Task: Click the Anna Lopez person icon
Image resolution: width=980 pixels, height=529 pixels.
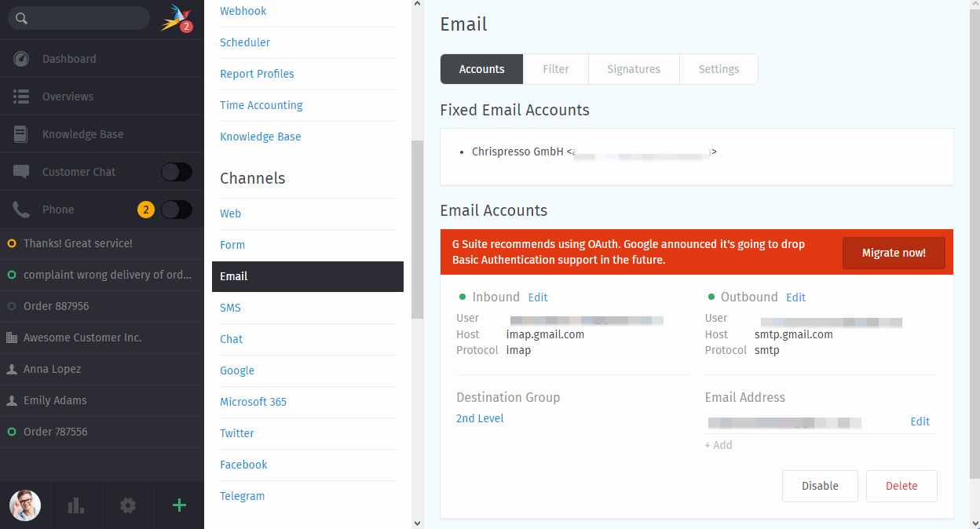Action: coord(12,369)
